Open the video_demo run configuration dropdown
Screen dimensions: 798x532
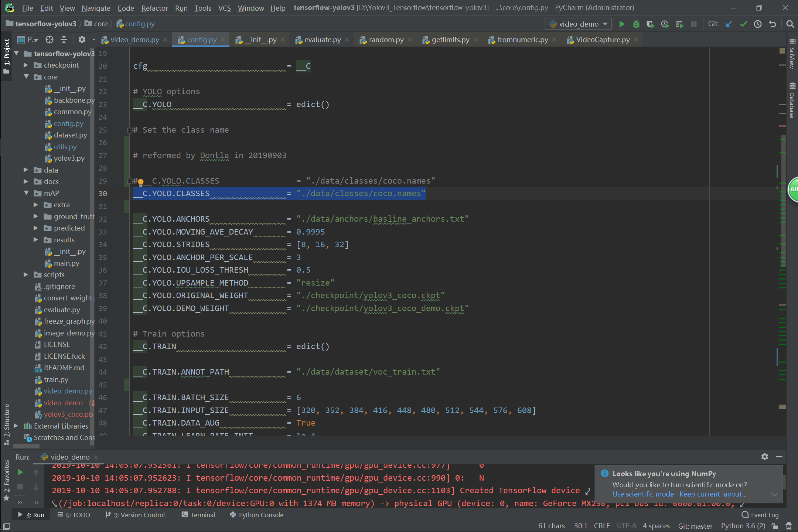[578, 24]
